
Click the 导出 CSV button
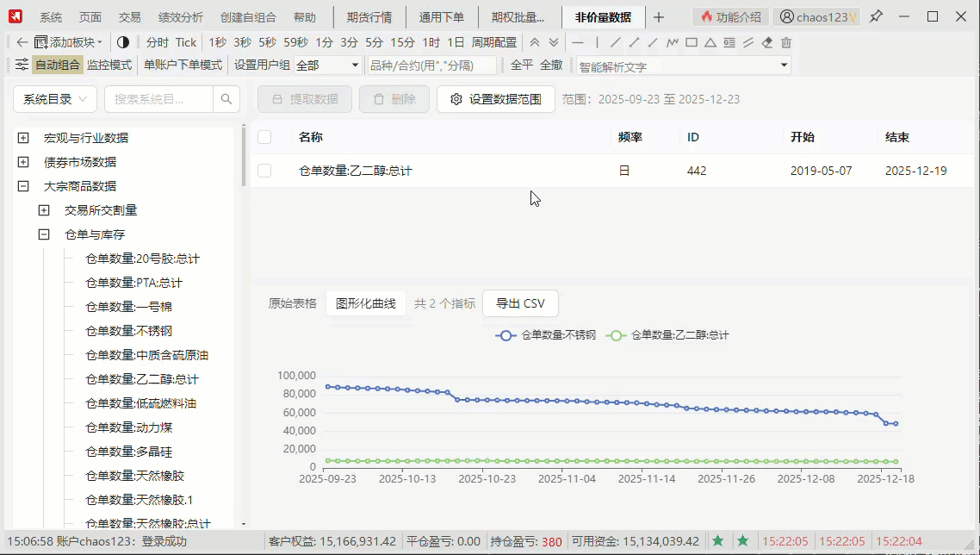[520, 303]
